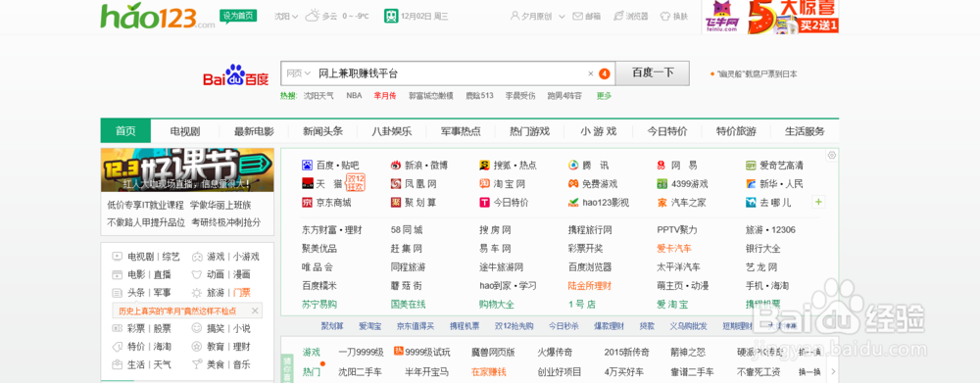Click 彩票 in the sidebar
Screen dimensions: 980x383
click(136, 329)
